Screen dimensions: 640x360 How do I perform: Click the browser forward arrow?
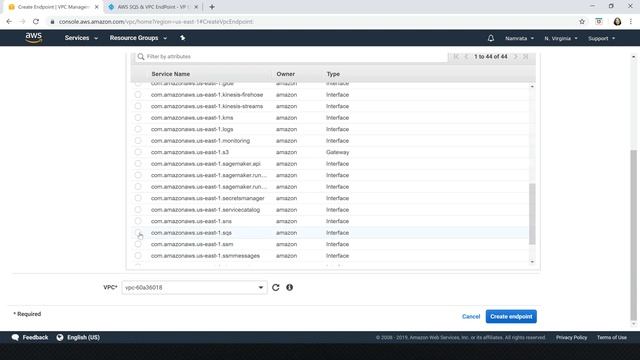point(22,22)
